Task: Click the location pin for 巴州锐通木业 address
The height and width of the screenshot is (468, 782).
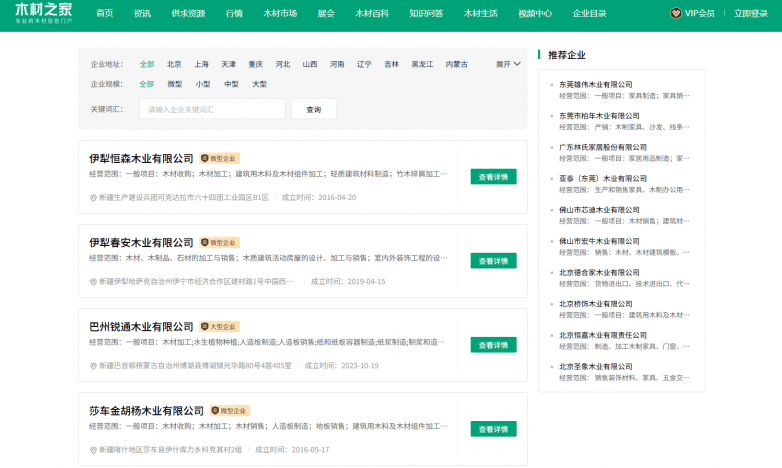Action: (x=93, y=366)
